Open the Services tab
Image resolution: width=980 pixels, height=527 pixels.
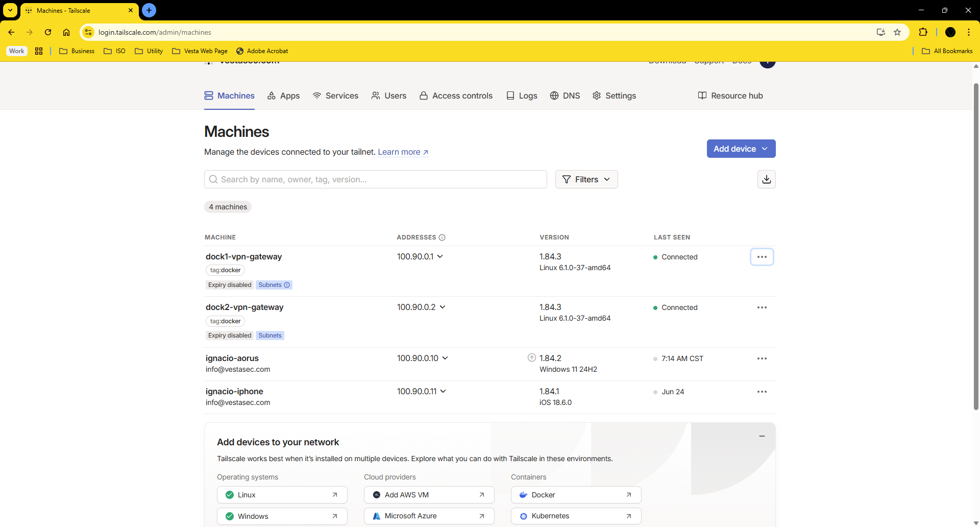[x=335, y=95]
